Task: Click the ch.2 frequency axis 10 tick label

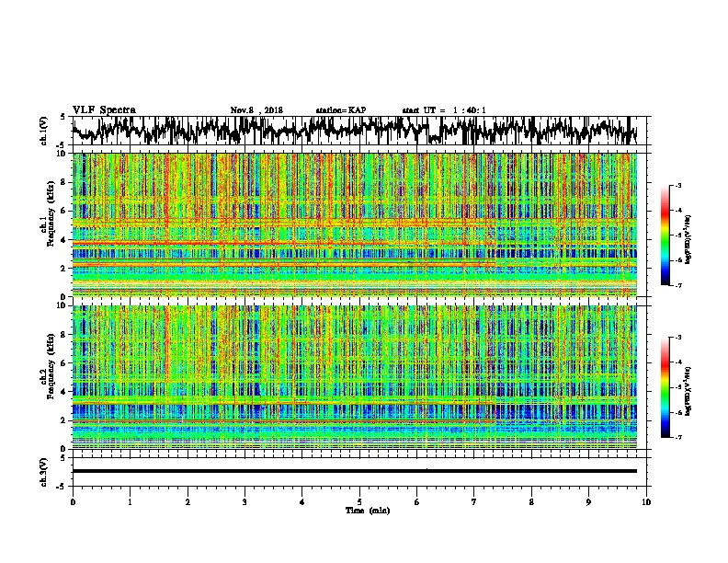Action: point(63,306)
